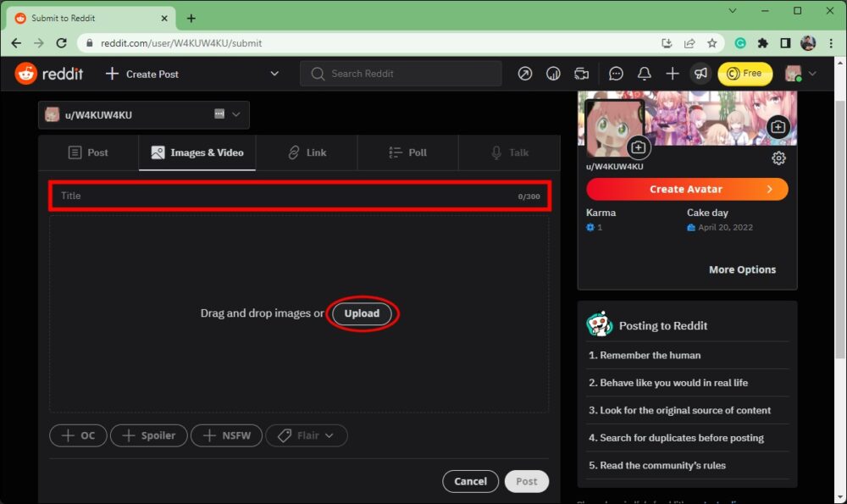Click the Create Avatar button
Image resolution: width=847 pixels, height=504 pixels.
(x=687, y=188)
